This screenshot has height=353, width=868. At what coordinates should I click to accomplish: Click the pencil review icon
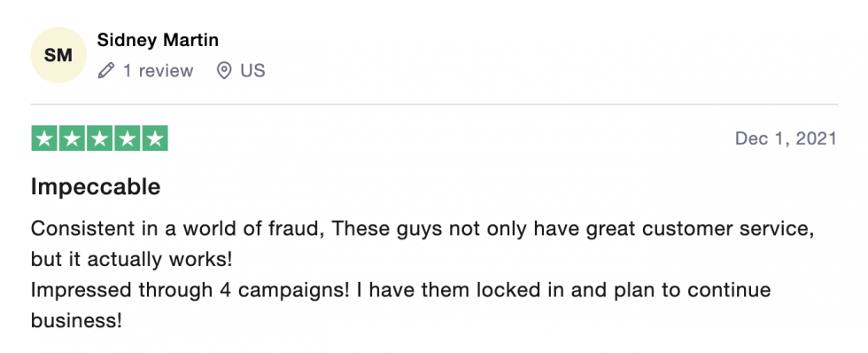coord(105,71)
